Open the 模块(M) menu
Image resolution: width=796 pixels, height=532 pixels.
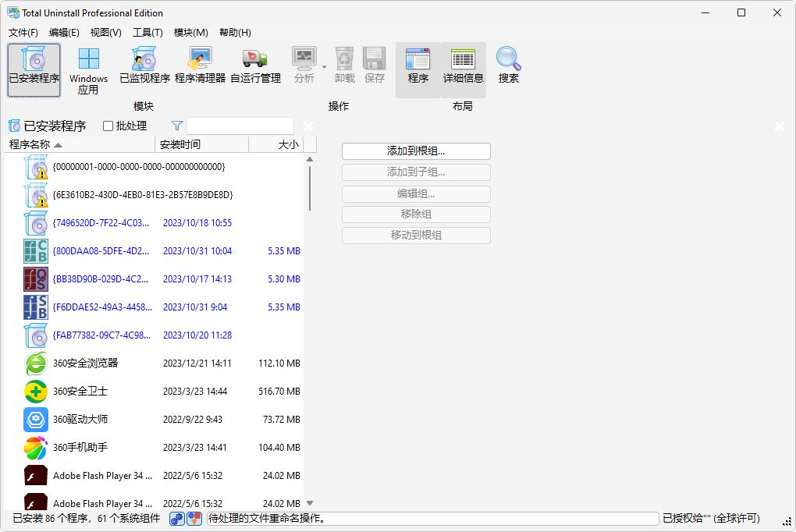coord(191,33)
